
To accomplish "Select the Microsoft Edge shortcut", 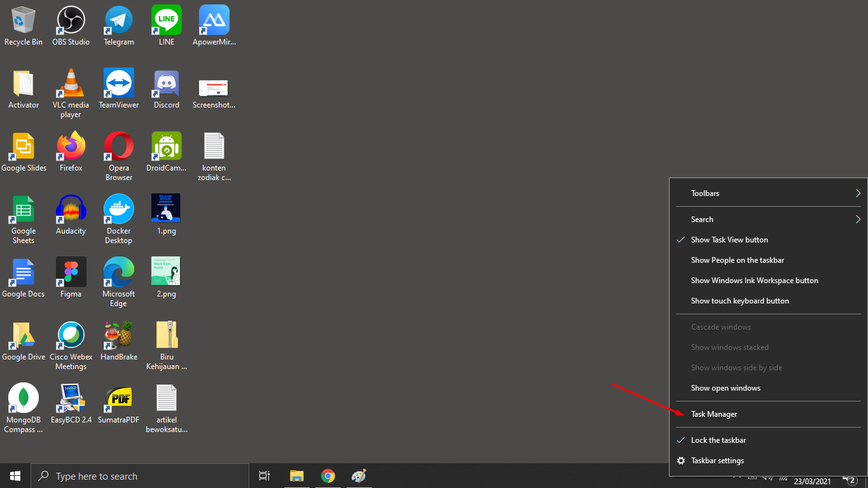I will click(x=119, y=282).
